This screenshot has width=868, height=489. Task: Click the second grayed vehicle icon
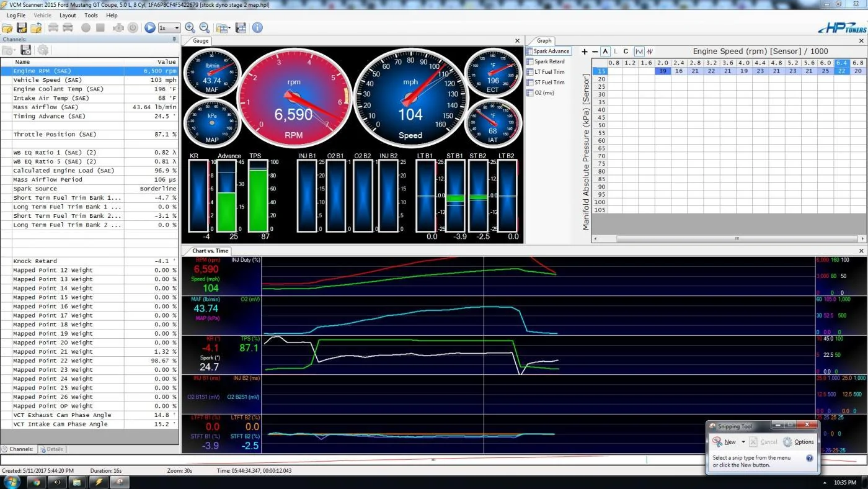tap(68, 28)
